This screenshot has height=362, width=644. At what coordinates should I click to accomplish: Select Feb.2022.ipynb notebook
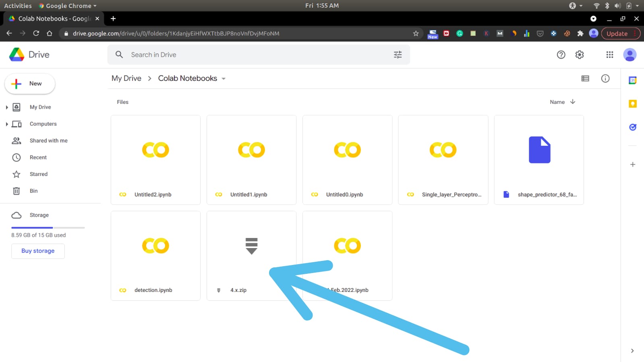point(347,256)
